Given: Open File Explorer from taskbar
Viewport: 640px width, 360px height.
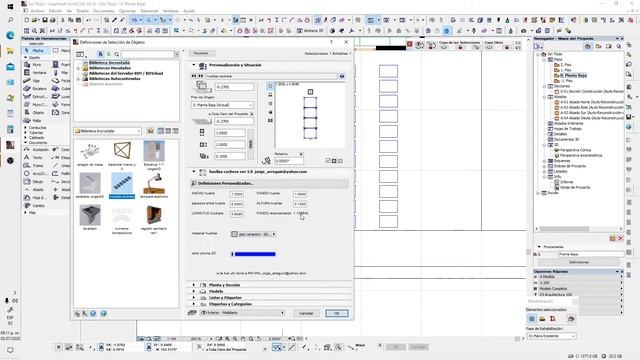Looking at the screenshot, I should 10,51.
